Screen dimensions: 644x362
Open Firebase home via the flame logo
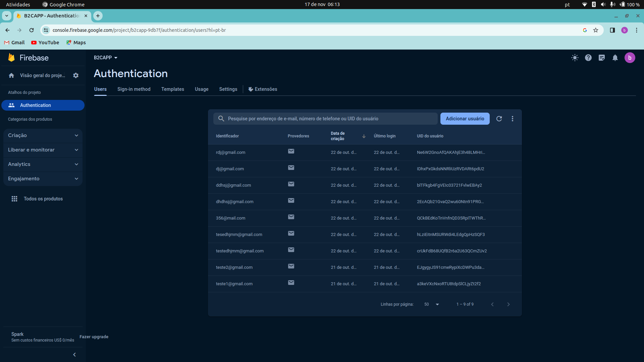coord(11,58)
